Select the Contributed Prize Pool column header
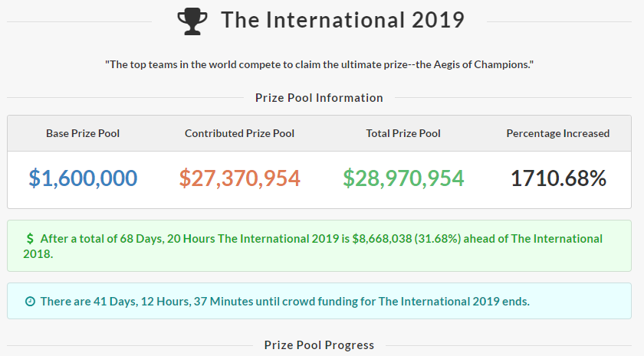The height and width of the screenshot is (356, 644). (239, 133)
